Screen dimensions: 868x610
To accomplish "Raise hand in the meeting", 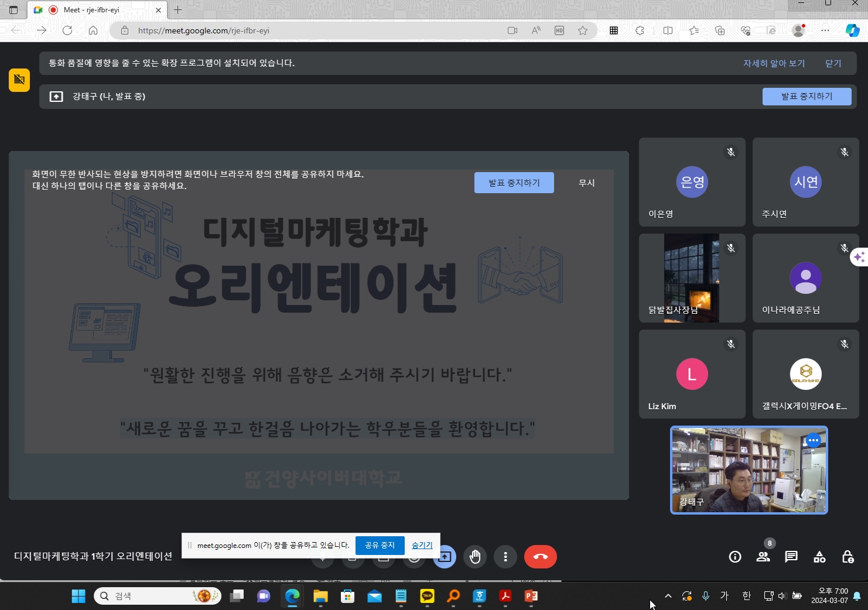I will [475, 557].
